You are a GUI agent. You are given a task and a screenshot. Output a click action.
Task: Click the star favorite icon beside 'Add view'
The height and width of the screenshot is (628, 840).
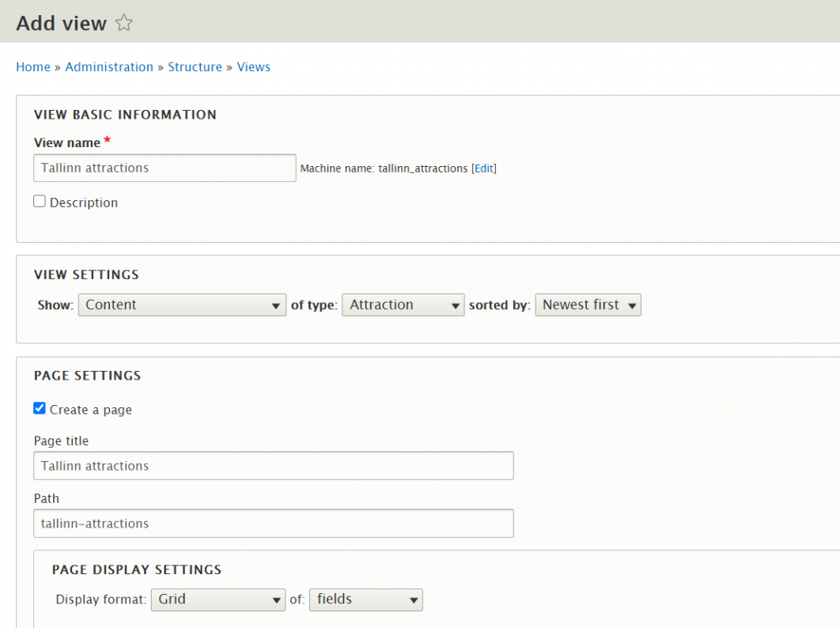pos(124,23)
